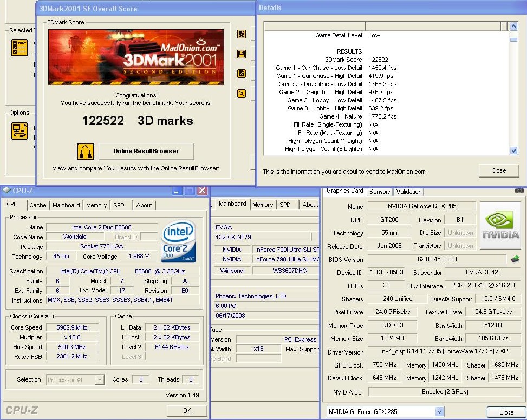Minimize the CPU-Z window
The image size is (527, 420).
click(177, 191)
